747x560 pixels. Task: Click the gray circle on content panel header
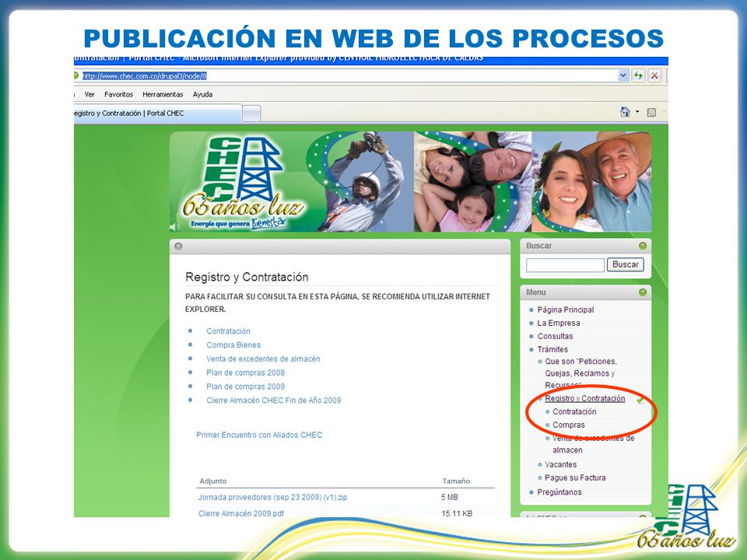coord(178,247)
